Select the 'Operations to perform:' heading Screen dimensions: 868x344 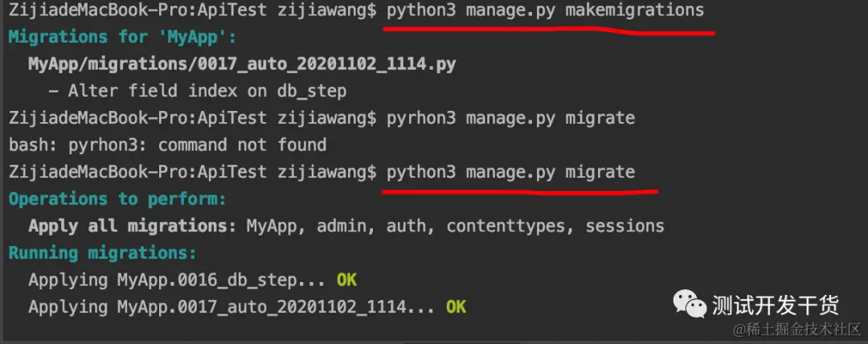[117, 199]
